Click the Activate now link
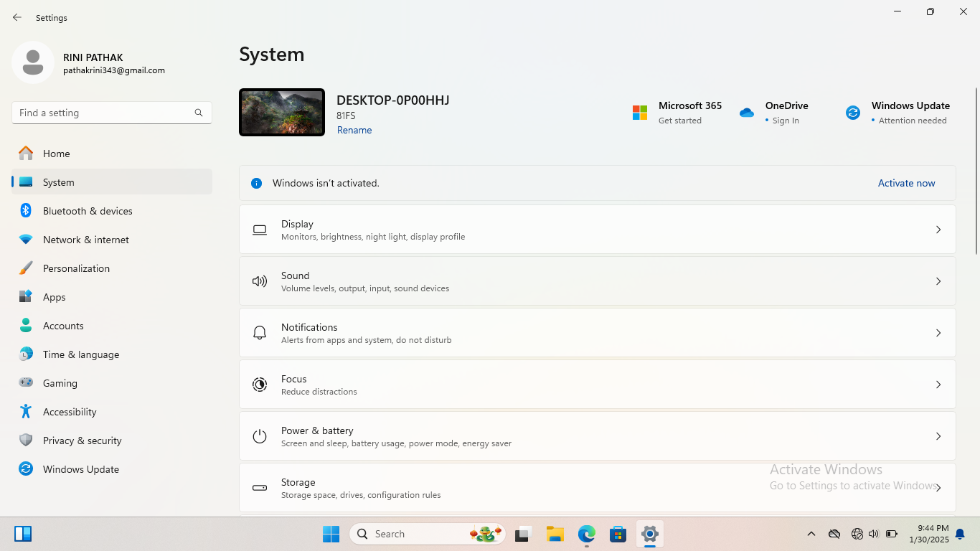980x551 pixels. (906, 183)
